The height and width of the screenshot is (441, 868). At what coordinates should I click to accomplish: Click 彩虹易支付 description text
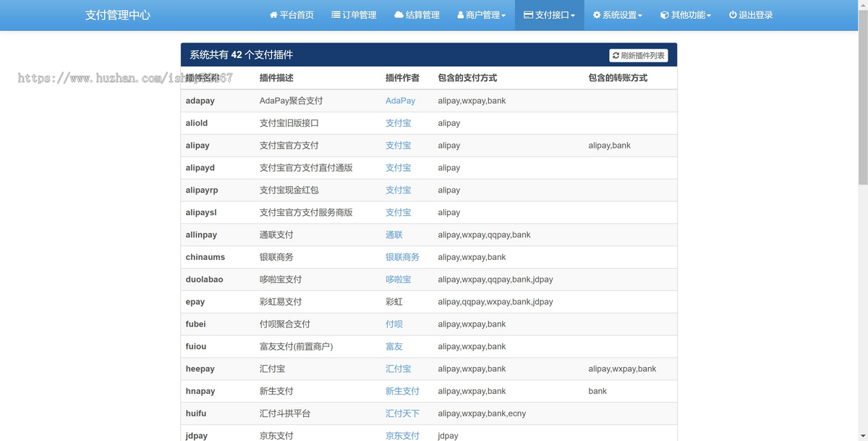(x=281, y=302)
